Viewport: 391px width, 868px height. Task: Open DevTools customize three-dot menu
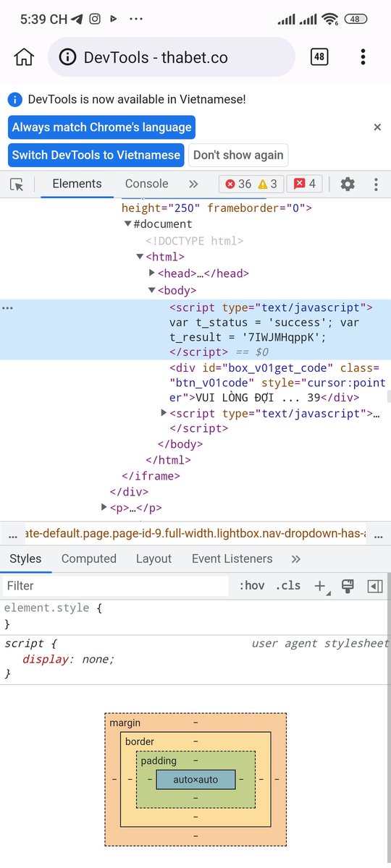[x=376, y=184]
